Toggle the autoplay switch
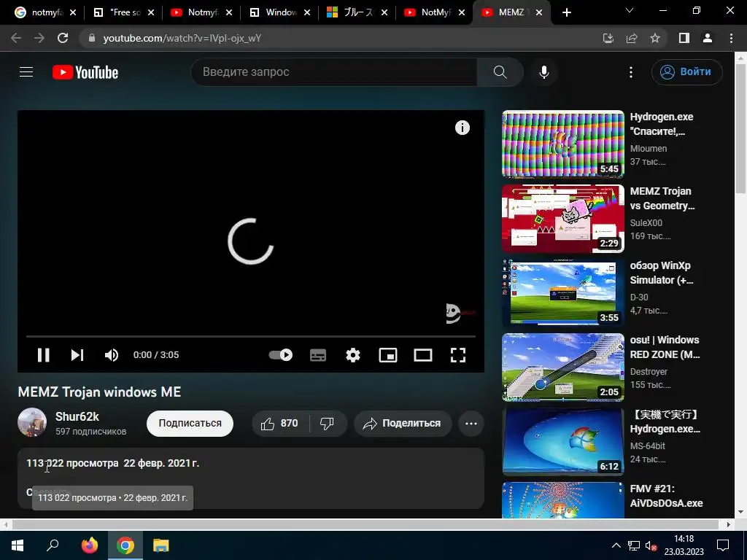This screenshot has width=747, height=560. pos(281,355)
